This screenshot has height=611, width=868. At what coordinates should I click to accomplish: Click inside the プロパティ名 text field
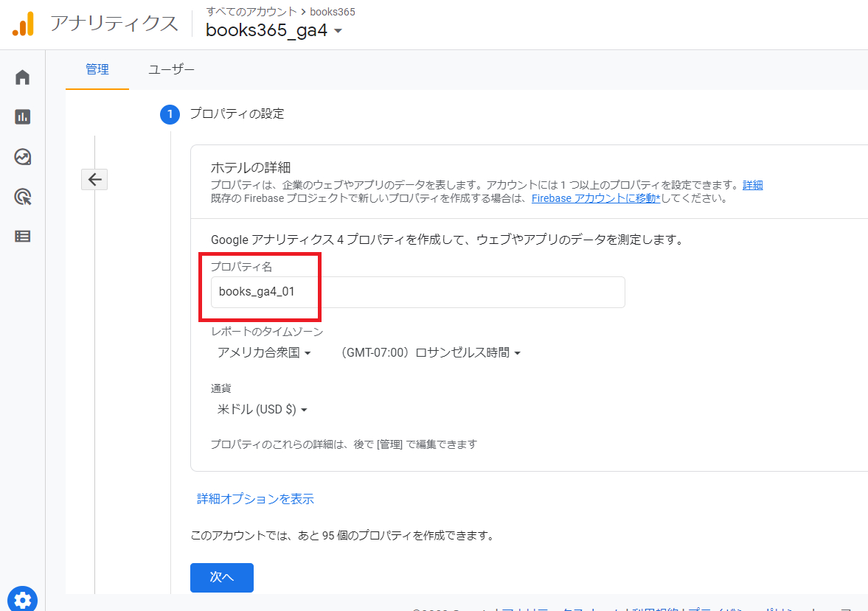coord(413,292)
